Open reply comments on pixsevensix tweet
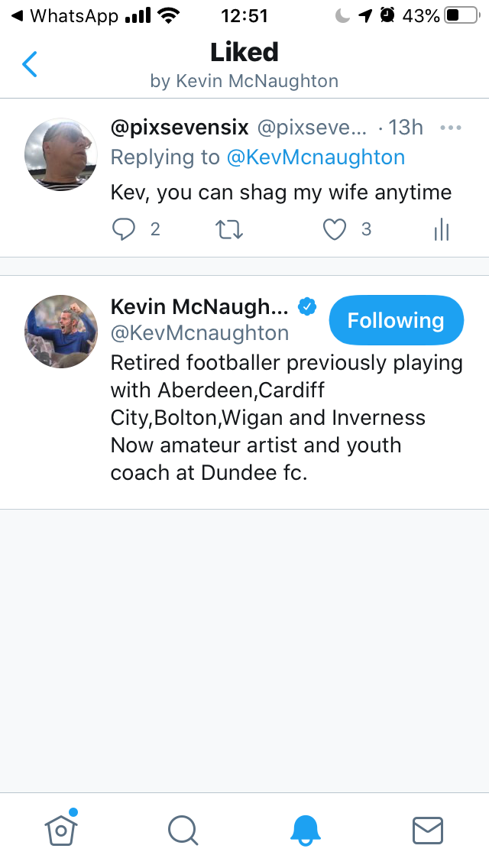This screenshot has height=868, width=489. click(124, 229)
